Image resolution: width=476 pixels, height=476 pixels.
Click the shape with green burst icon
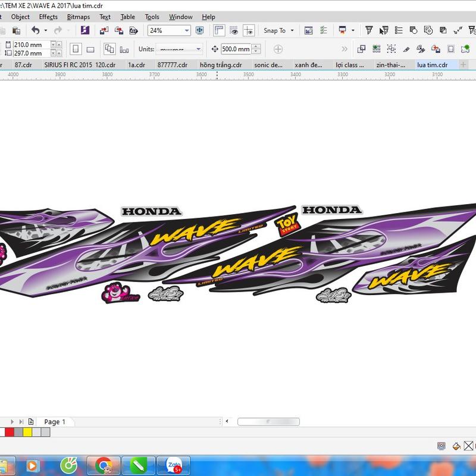465,49
